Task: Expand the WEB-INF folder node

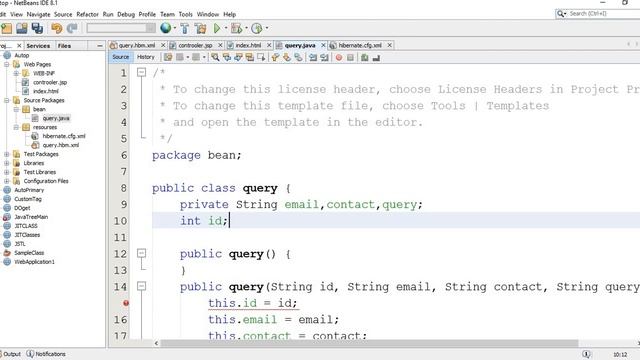Action: click(x=16, y=73)
